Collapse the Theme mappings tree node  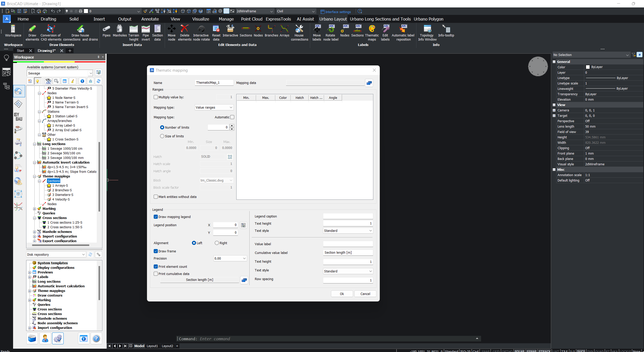pos(34,176)
